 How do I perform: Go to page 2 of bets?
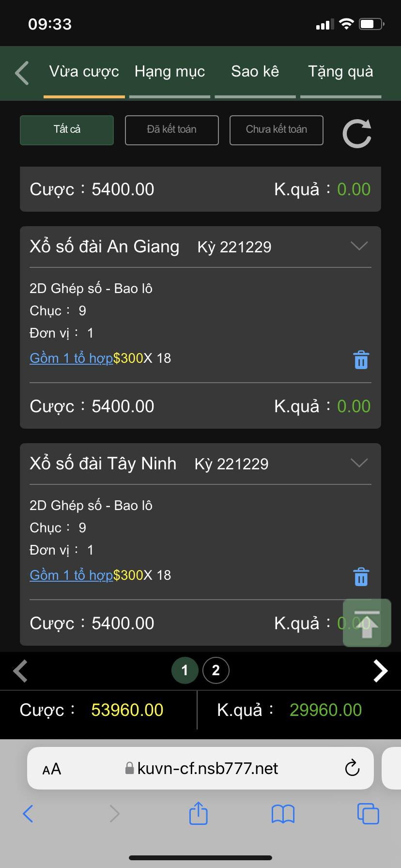pos(216,670)
